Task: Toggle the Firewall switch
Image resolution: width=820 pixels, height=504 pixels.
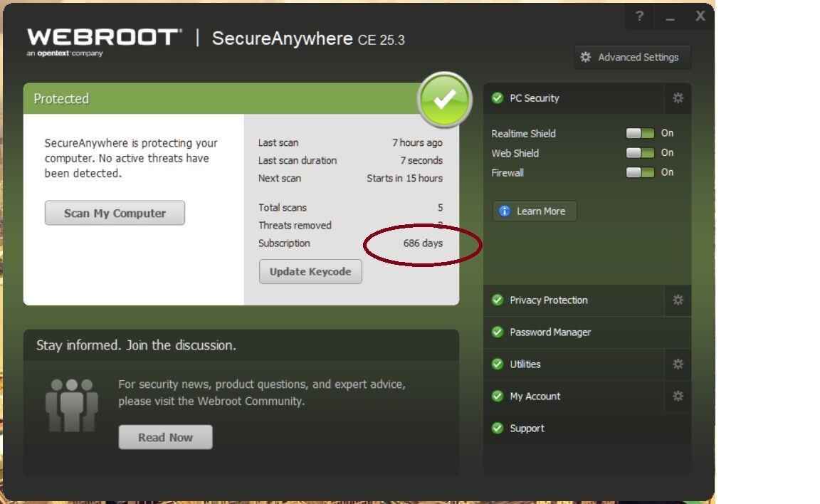Action: tap(640, 172)
